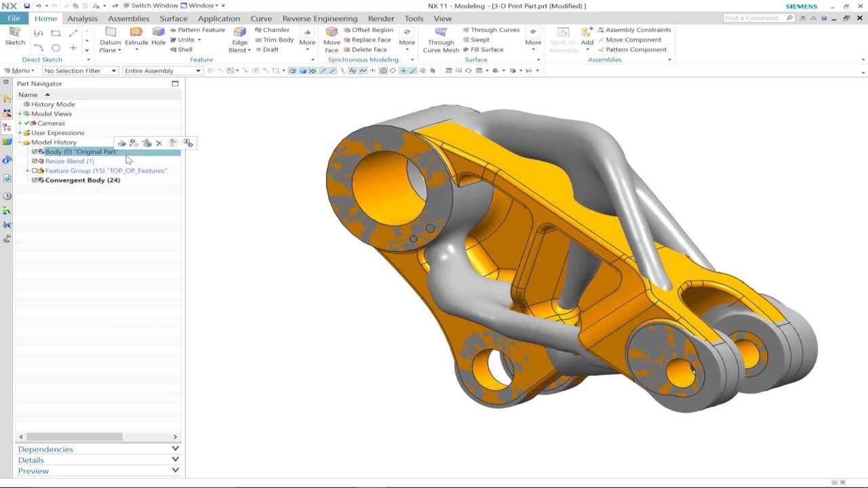
Task: Maximize the Part Navigator panel
Action: [175, 83]
